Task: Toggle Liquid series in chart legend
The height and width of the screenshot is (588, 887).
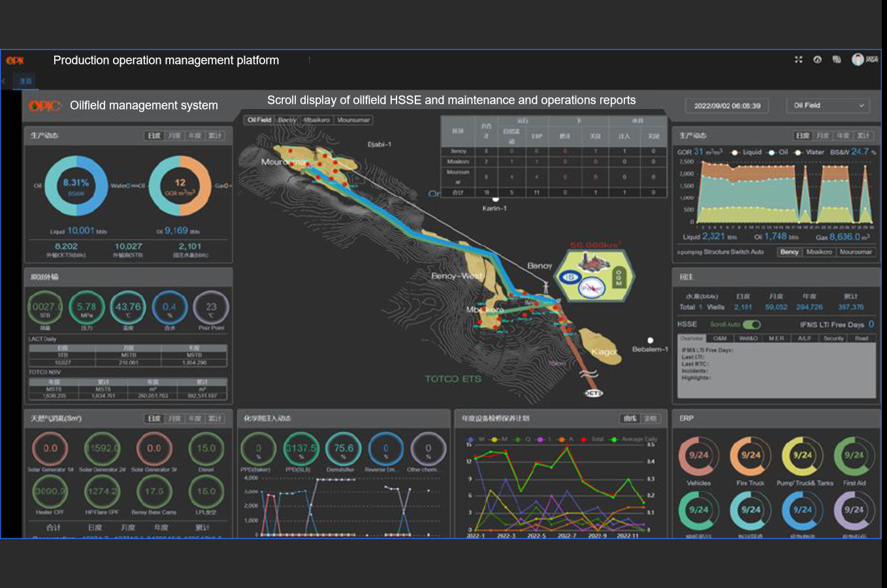Action: click(745, 152)
